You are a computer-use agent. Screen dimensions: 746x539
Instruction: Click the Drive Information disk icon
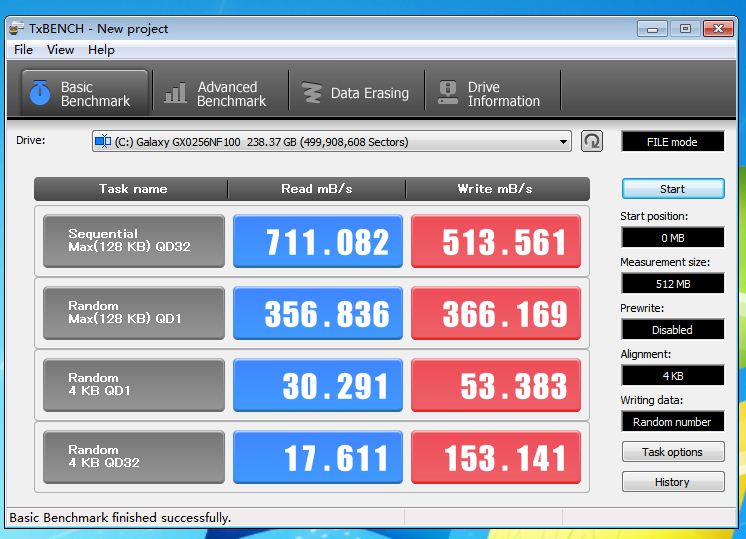[448, 93]
